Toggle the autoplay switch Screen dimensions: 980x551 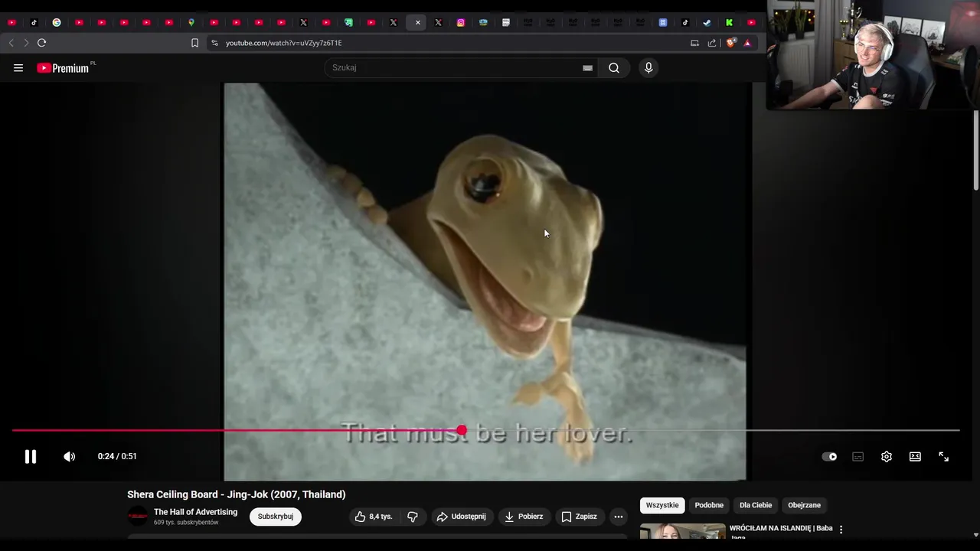pos(829,457)
